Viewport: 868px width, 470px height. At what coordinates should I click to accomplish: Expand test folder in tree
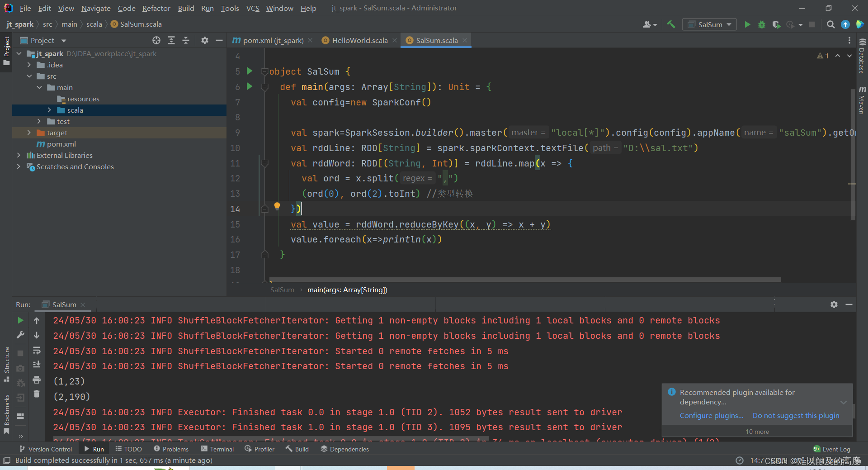click(x=39, y=121)
